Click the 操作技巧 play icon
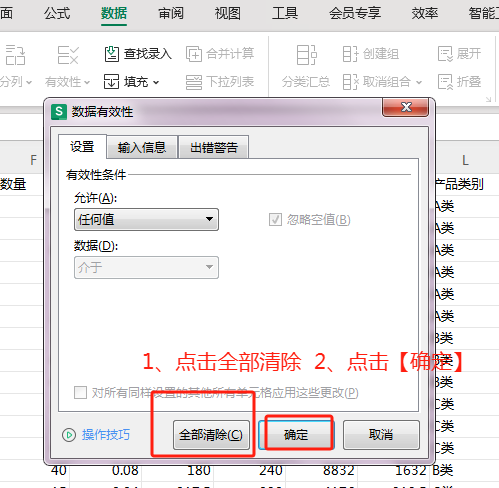499x488 pixels. pyautogui.click(x=69, y=435)
